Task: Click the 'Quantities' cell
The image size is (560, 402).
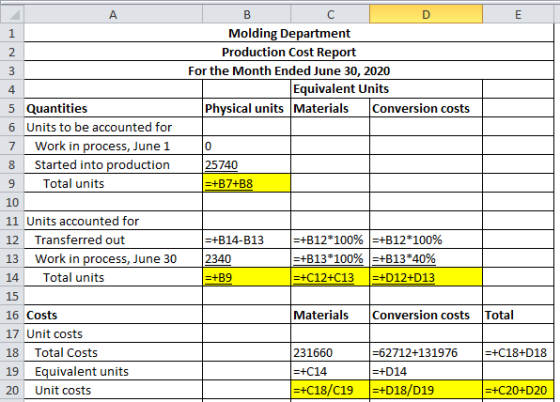Action: pyautogui.click(x=113, y=108)
